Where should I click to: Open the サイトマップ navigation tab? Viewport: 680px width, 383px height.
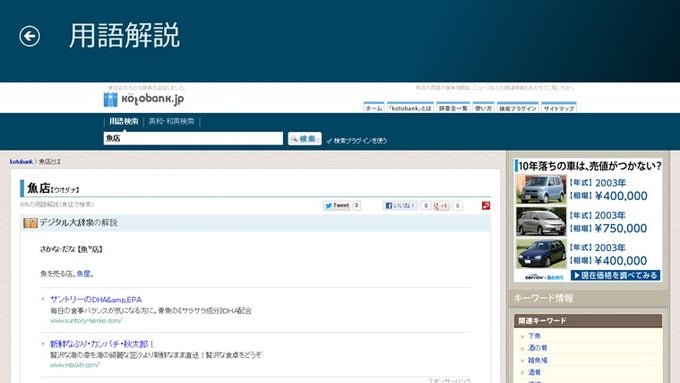559,108
